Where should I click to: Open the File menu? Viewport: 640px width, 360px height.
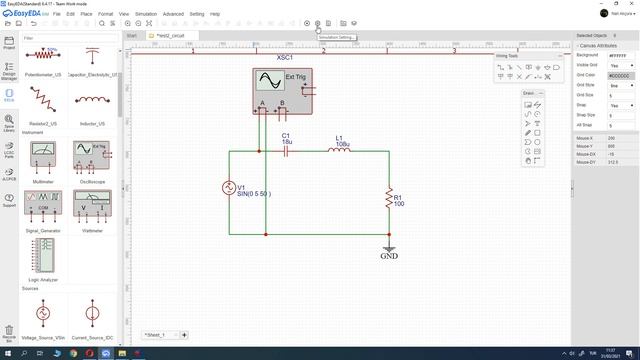point(57,14)
